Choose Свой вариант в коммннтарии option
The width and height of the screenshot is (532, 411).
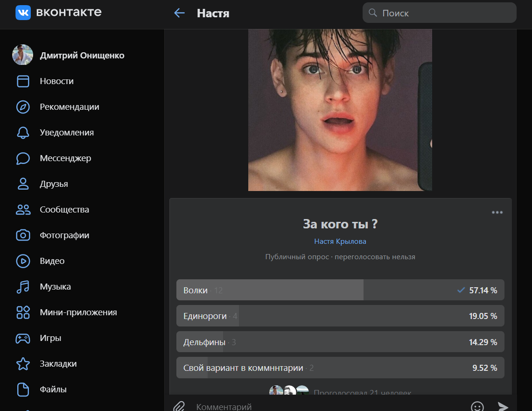pyautogui.click(x=340, y=368)
